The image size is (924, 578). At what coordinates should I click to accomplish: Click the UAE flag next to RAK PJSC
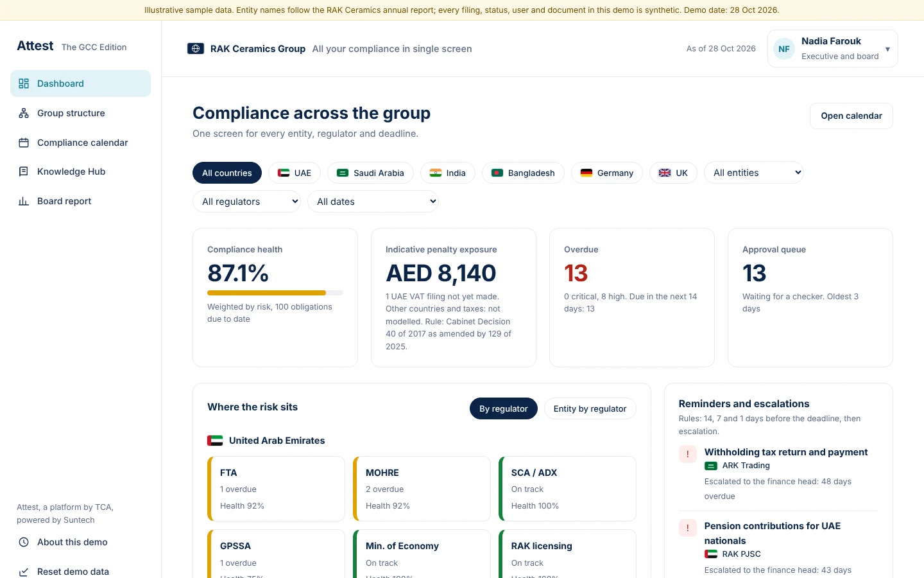tap(711, 554)
